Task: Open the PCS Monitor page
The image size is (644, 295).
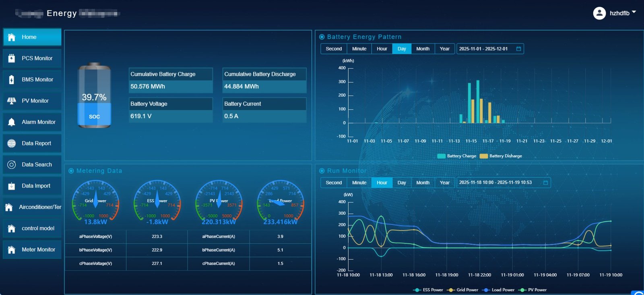Action: click(32, 58)
